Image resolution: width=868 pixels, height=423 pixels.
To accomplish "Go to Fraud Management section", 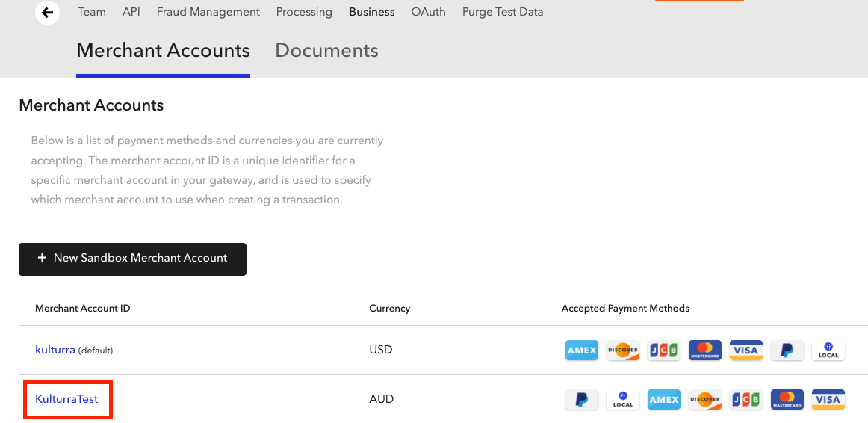I will pos(208,12).
